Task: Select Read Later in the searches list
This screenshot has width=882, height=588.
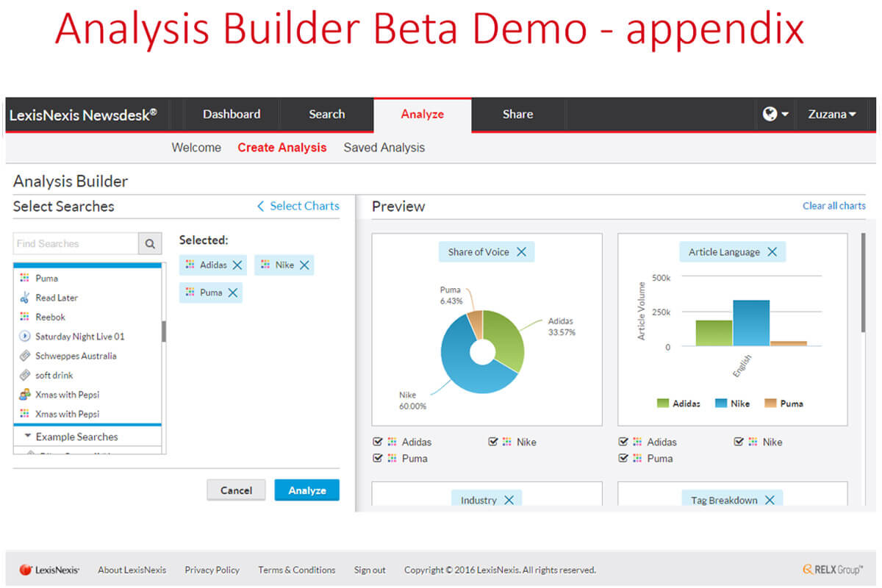Action: [57, 298]
